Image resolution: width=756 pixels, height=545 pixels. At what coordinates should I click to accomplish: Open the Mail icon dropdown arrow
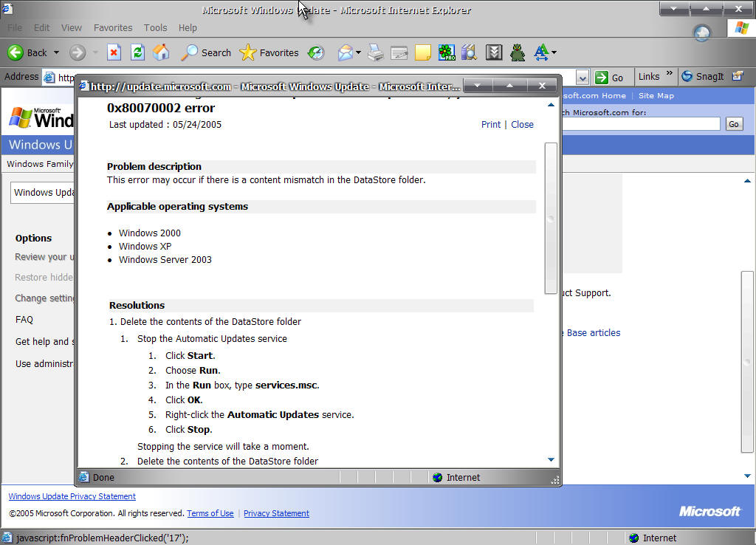pyautogui.click(x=358, y=52)
